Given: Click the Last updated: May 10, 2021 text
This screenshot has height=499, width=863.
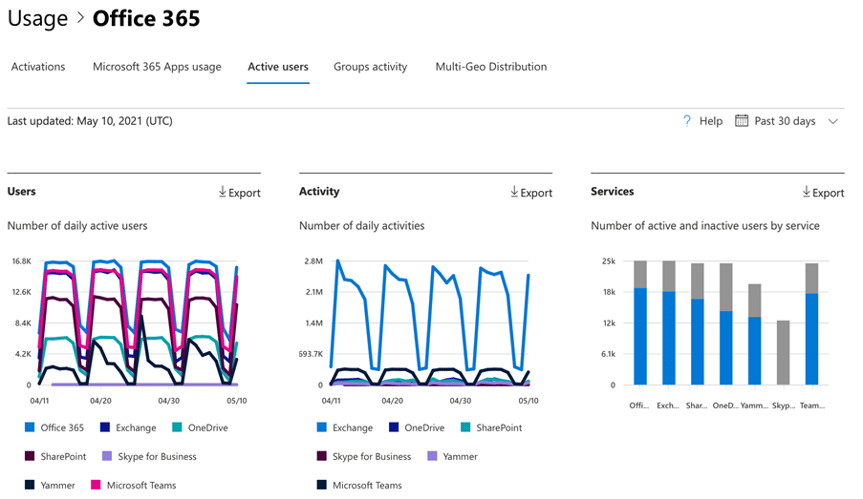Looking at the screenshot, I should (90, 121).
